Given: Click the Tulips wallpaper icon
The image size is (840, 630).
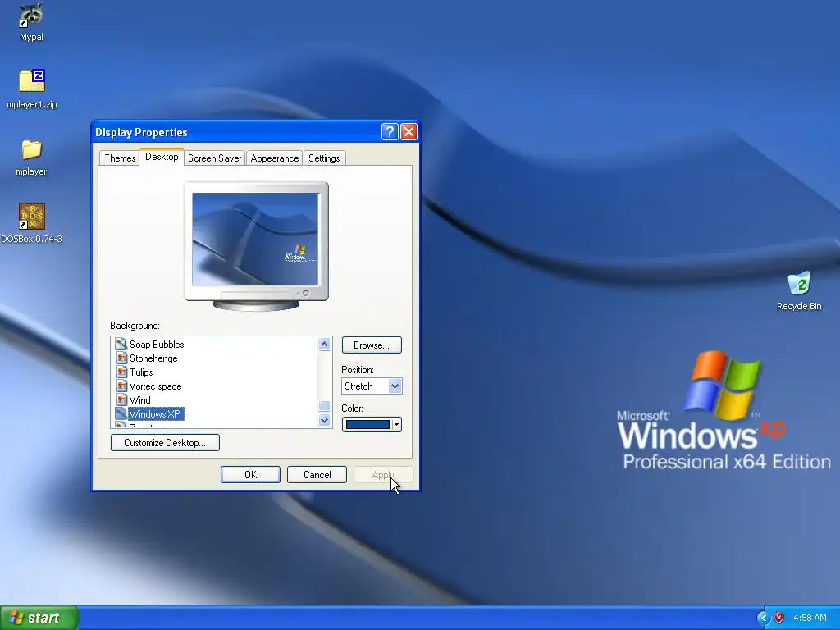Looking at the screenshot, I should [121, 372].
